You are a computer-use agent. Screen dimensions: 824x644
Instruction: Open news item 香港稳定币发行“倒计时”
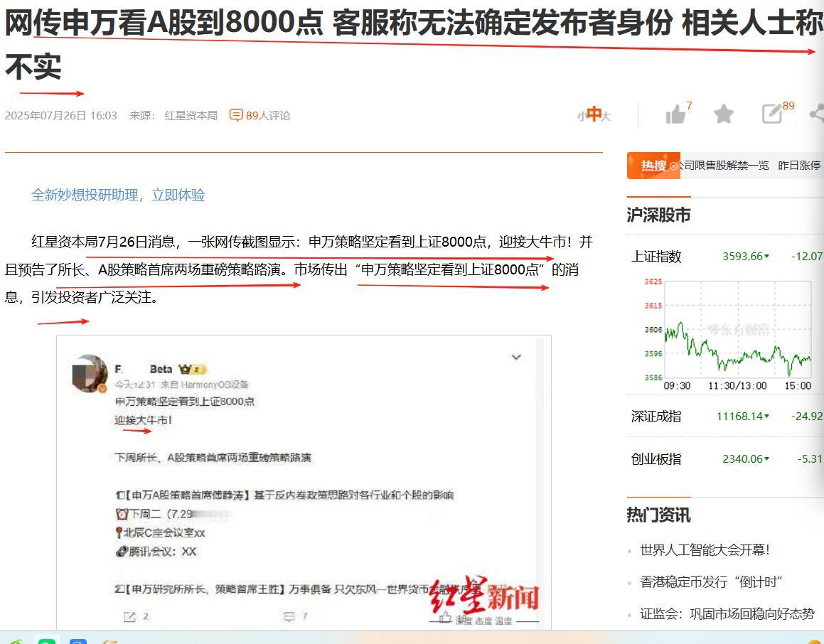coord(711,582)
